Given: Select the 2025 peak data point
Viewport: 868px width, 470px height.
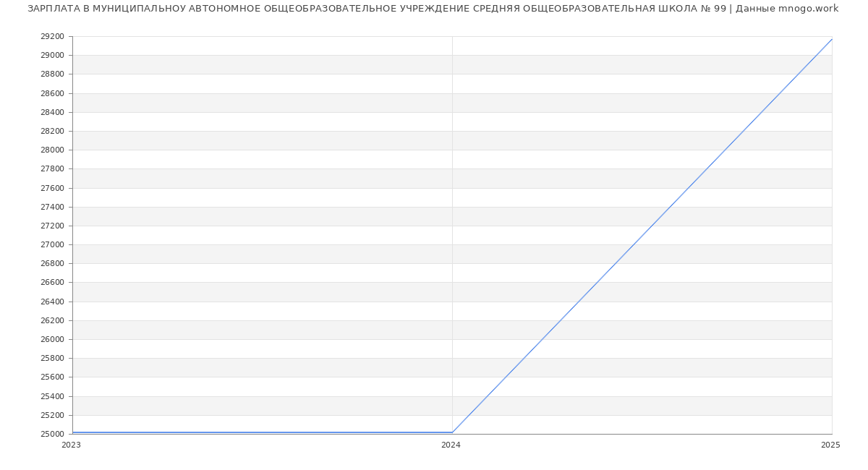Looking at the screenshot, I should tap(832, 39).
